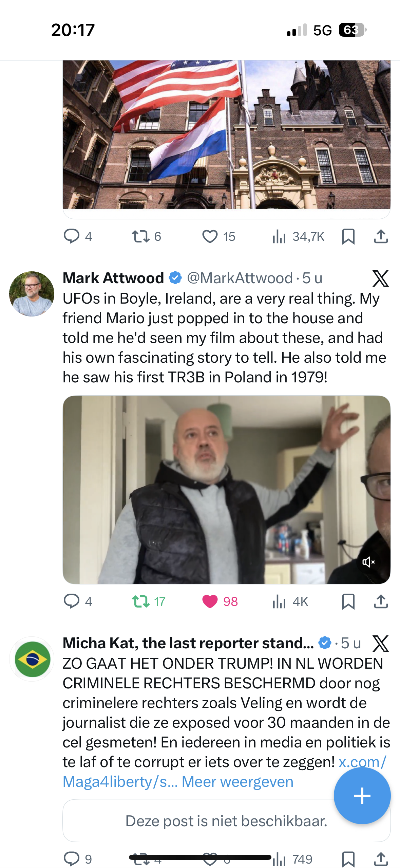Unlike Mark Attwood's post with 98 likes

point(210,601)
